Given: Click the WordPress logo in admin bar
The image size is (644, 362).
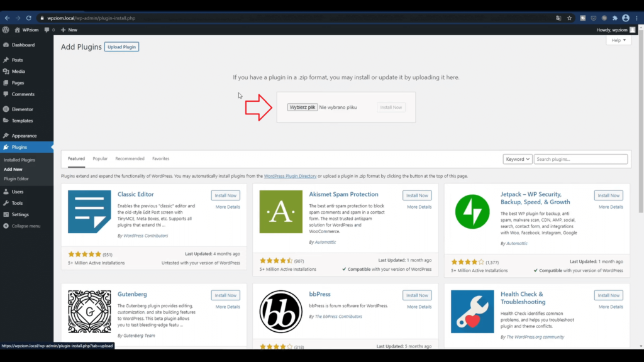Looking at the screenshot, I should pos(6,30).
